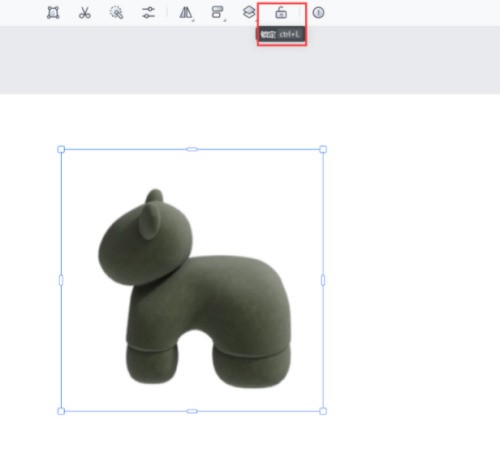Click the right-middle edge selection handle
This screenshot has width=500, height=462.
(323, 280)
